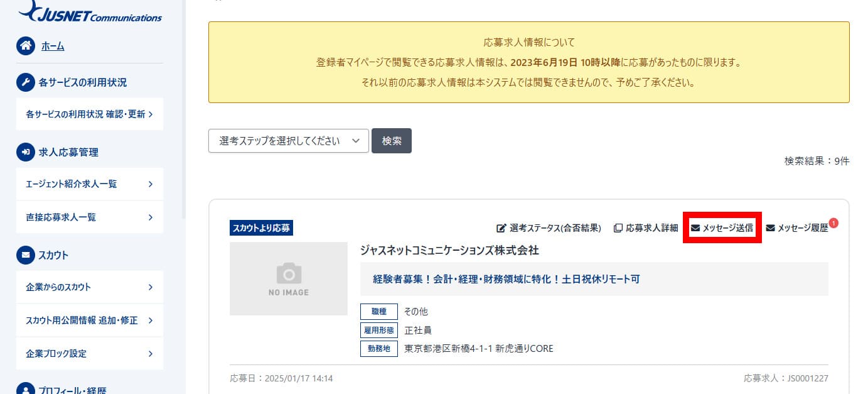Click the red notification badge on メッセージ履歴

pos(833,222)
